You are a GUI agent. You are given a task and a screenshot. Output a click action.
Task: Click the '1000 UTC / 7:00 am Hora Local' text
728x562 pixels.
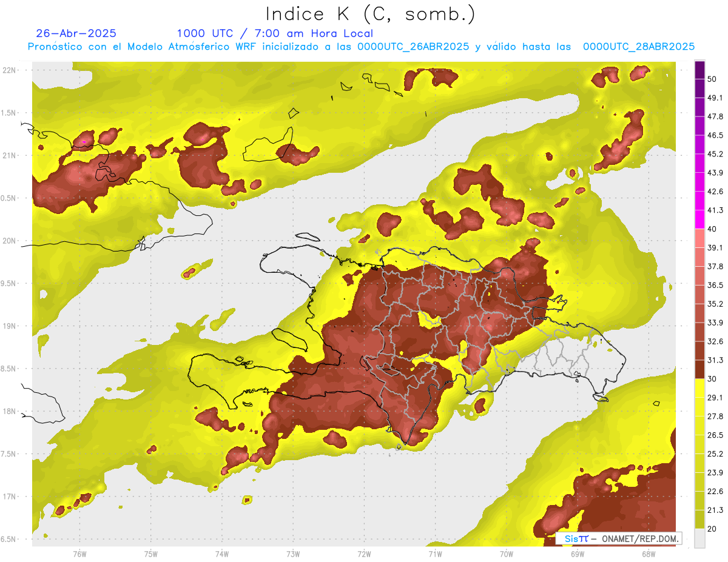click(x=275, y=33)
